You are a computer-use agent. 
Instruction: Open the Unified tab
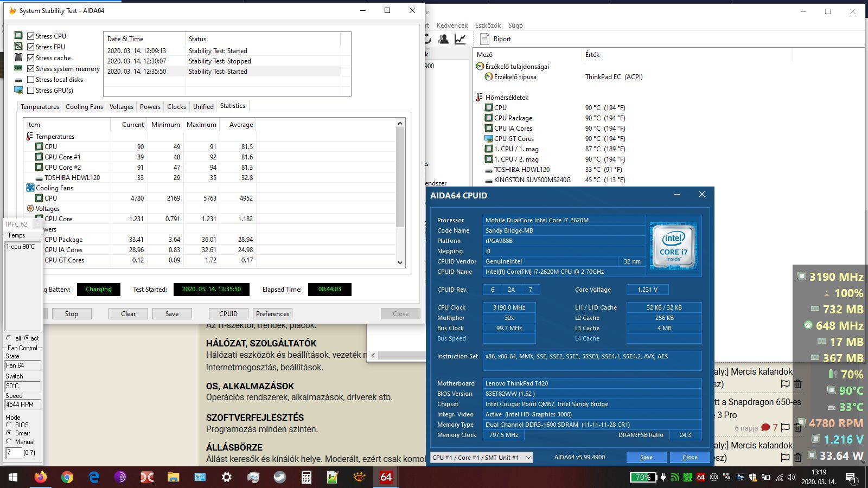(x=203, y=107)
